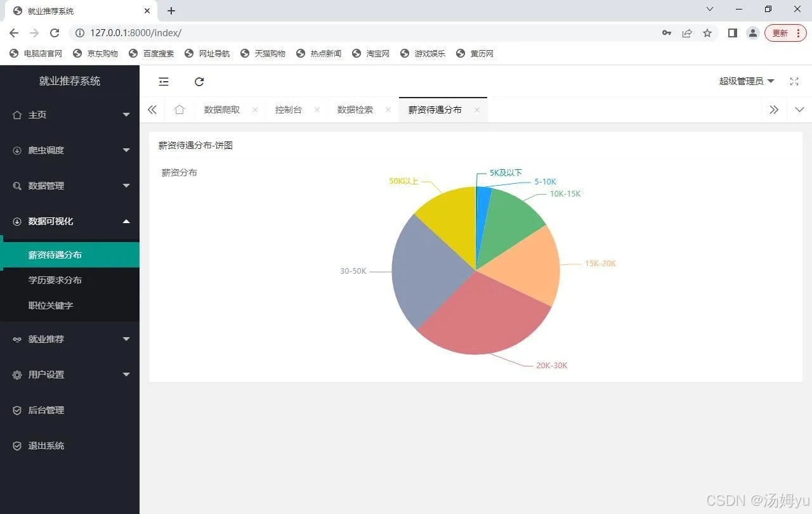Click the page refresh icon in header
Screen dimensions: 812x514
pyautogui.click(x=199, y=81)
